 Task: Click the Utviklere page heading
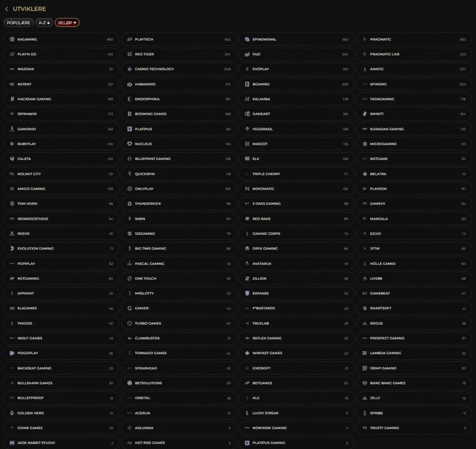coord(29,9)
